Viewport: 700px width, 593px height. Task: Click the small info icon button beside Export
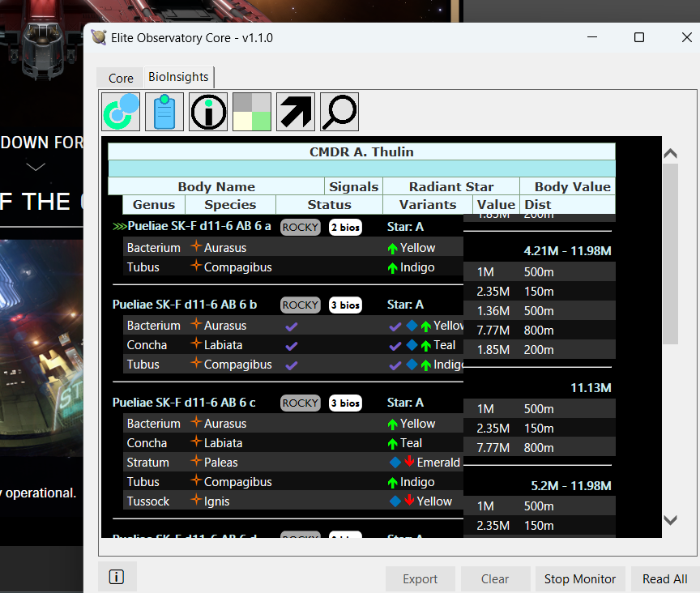coord(117,577)
